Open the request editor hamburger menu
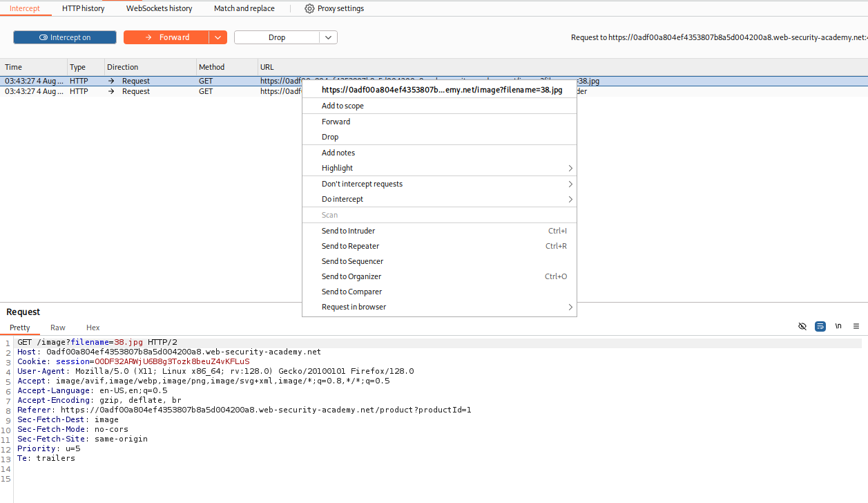The image size is (868, 503). pyautogui.click(x=856, y=326)
